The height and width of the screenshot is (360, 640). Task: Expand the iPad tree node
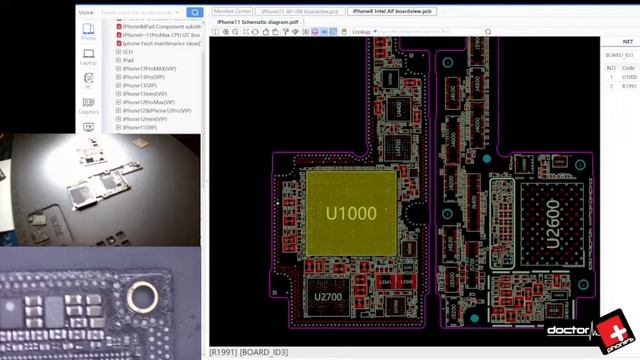(118, 60)
